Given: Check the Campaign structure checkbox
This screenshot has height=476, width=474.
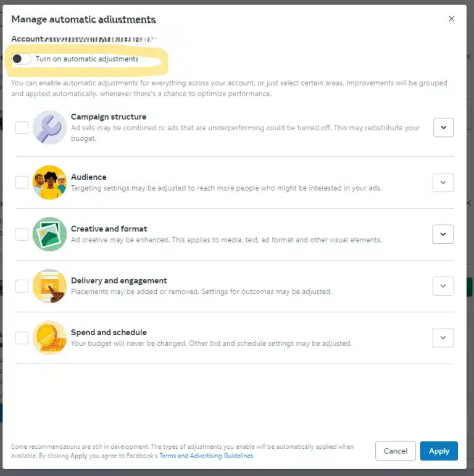Looking at the screenshot, I should coord(22,128).
